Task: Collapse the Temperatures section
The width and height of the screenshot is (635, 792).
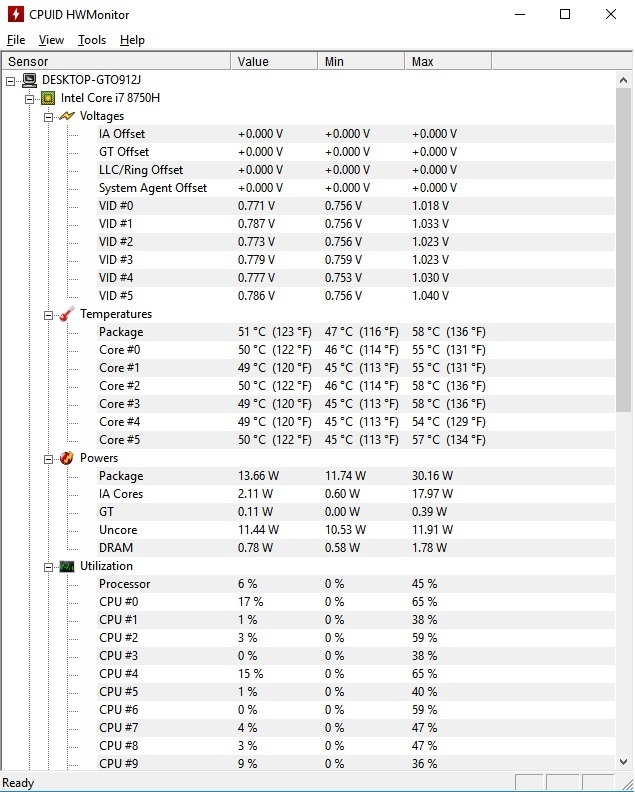Action: point(48,314)
